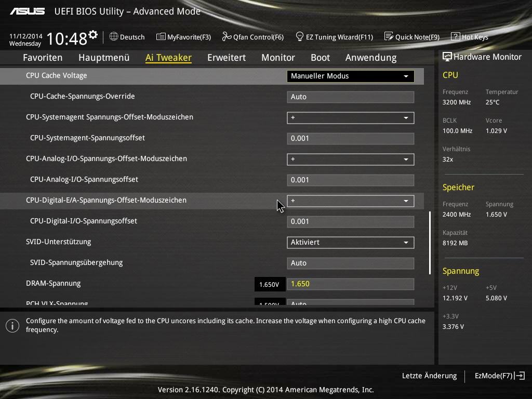The height and width of the screenshot is (399, 532).
Task: Show Hot Keys help
Action: pyautogui.click(x=469, y=37)
